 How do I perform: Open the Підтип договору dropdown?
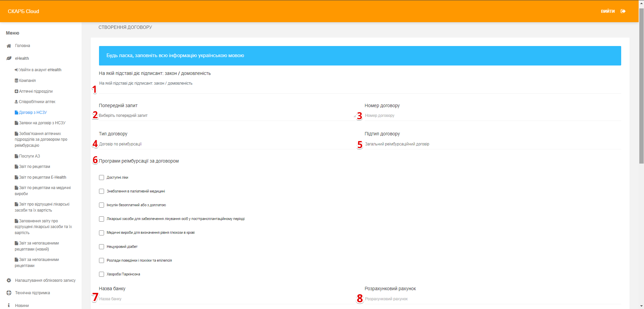point(492,144)
